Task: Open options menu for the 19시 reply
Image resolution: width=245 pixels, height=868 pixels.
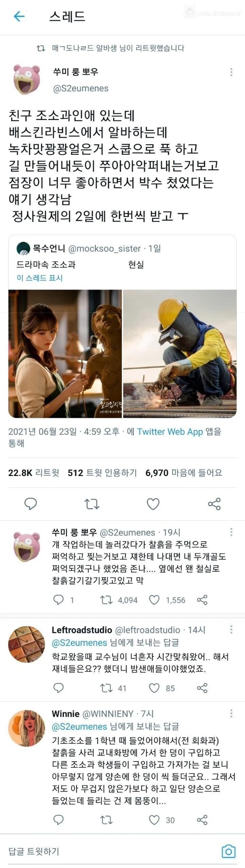Action: click(x=231, y=532)
